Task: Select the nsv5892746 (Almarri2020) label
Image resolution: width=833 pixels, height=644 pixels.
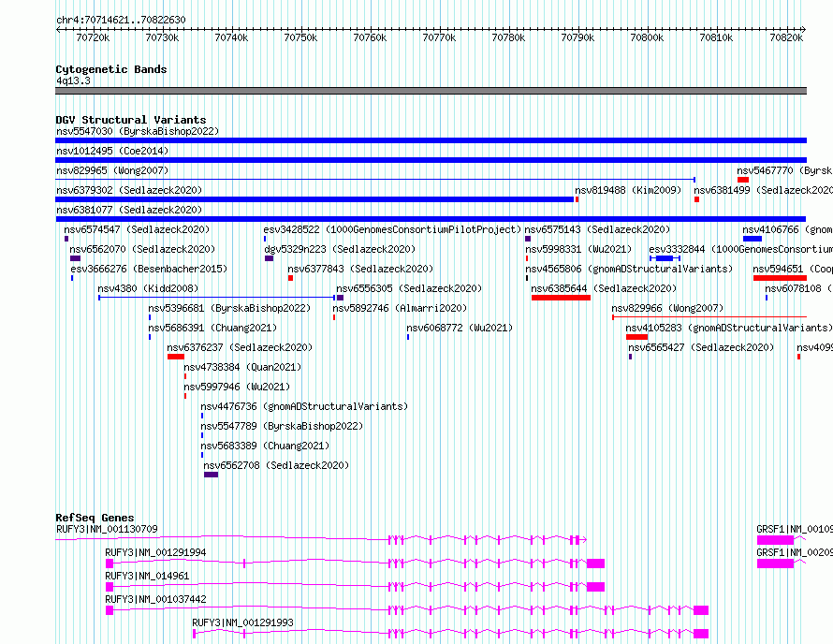Action: (x=400, y=308)
